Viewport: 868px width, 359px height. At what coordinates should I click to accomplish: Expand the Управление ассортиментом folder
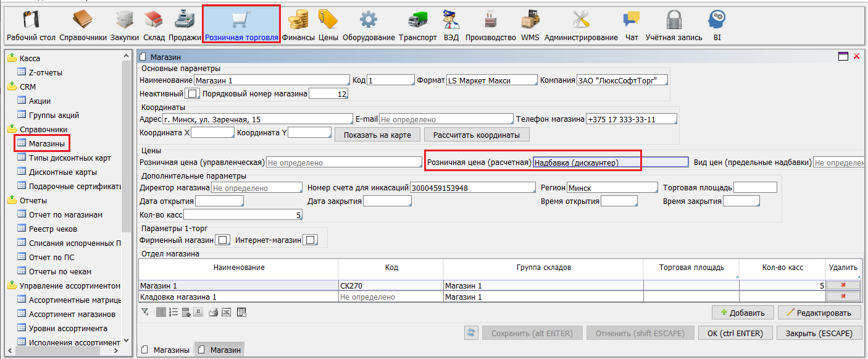[12, 285]
